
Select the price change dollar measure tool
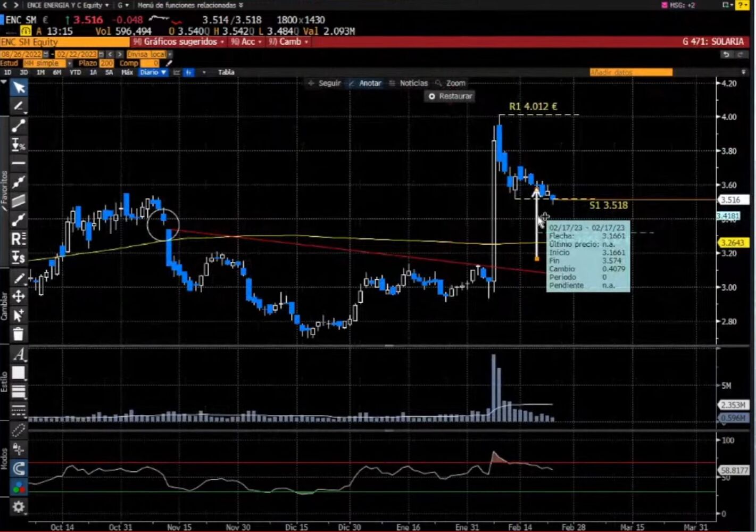[19, 257]
